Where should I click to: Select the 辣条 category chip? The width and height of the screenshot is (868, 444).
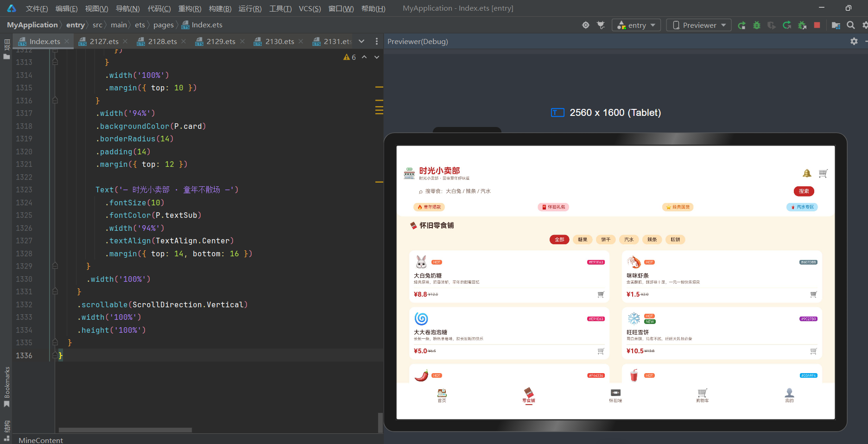tap(652, 240)
